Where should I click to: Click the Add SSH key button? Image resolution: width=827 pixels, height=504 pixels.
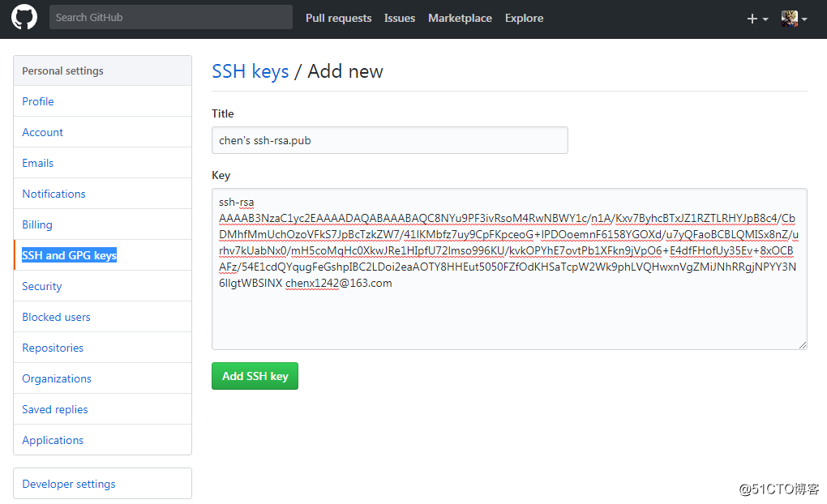tap(255, 376)
